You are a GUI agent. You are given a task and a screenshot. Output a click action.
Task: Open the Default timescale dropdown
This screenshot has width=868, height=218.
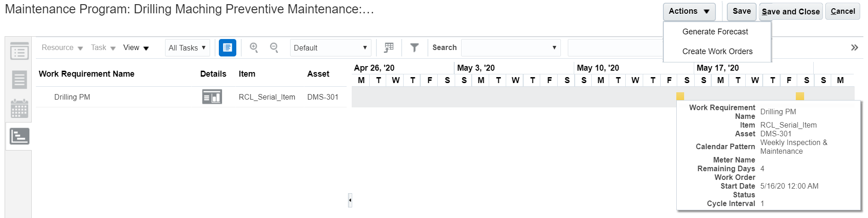[x=330, y=48]
